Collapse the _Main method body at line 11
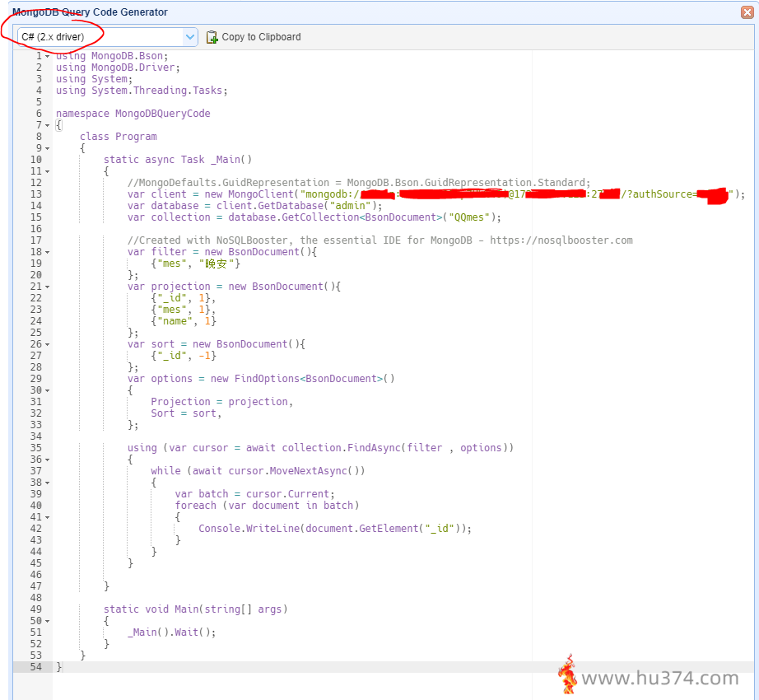 pos(48,171)
